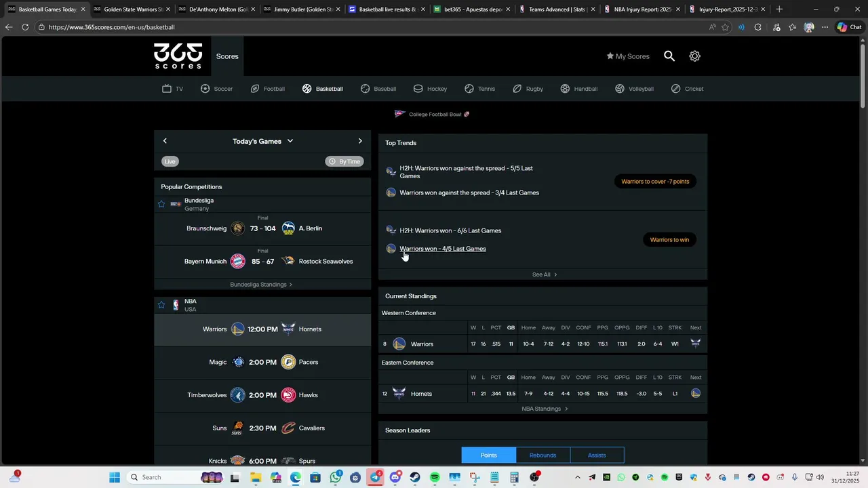Select the Tennis sport tab
Screen dimensions: 868x488
(x=479, y=89)
